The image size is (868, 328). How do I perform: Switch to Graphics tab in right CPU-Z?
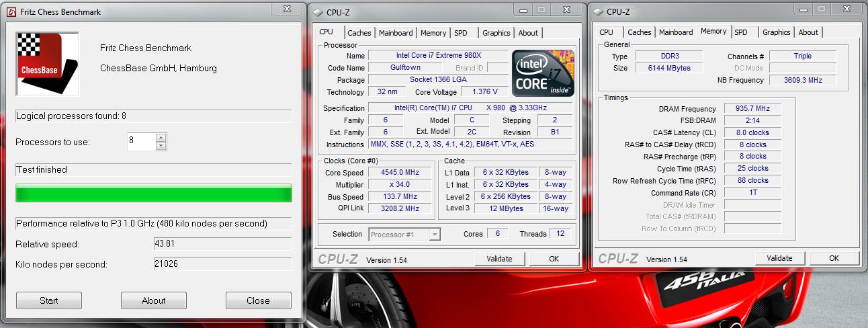click(x=777, y=32)
